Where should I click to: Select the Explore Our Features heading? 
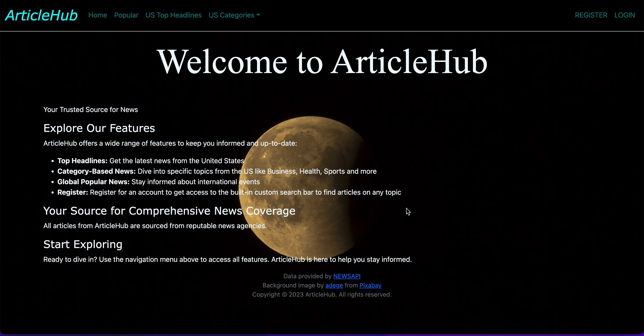[99, 128]
